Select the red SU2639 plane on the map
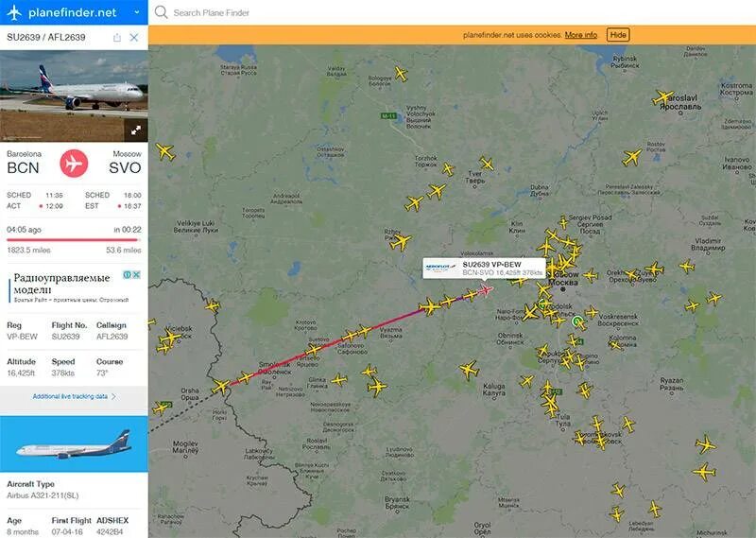The image size is (756, 538). [x=486, y=290]
